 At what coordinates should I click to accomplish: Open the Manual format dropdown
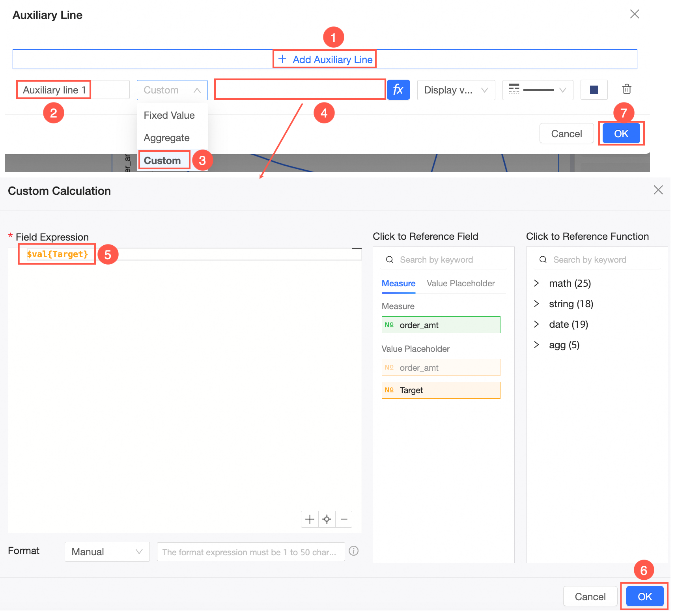[x=107, y=552]
